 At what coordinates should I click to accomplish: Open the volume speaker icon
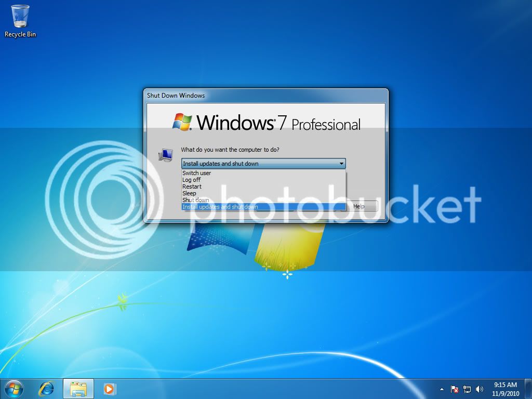(x=479, y=389)
